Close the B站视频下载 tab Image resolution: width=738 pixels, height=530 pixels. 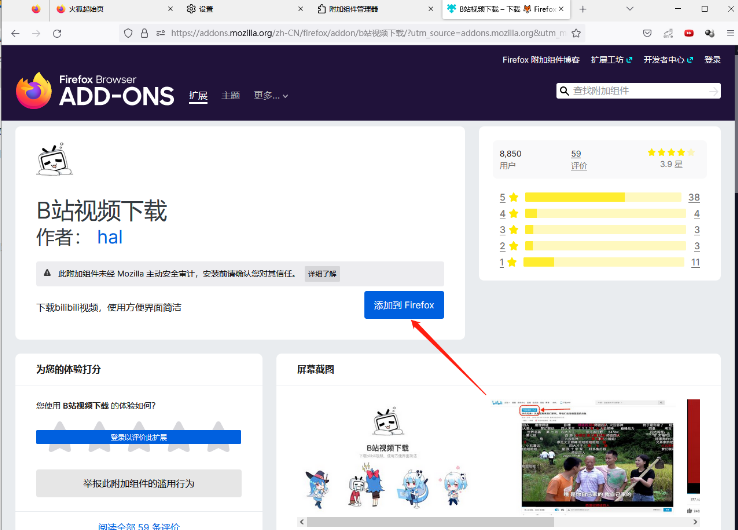561,9
